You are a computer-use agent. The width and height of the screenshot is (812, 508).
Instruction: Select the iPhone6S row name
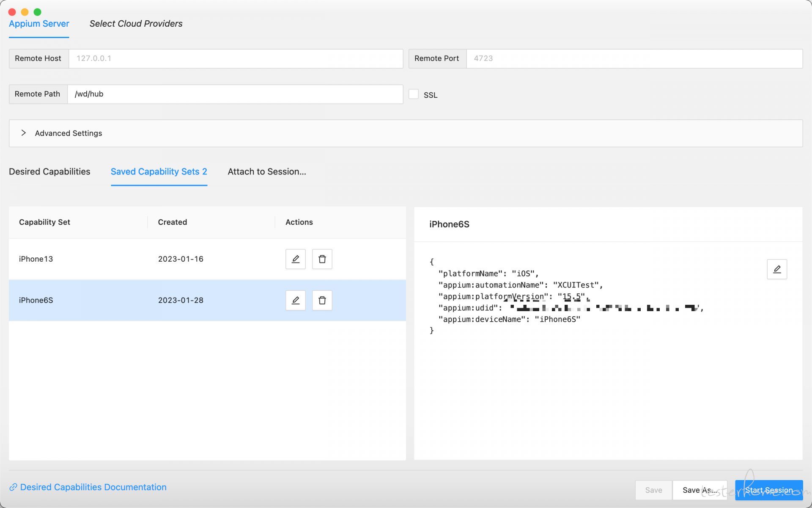[x=36, y=300]
